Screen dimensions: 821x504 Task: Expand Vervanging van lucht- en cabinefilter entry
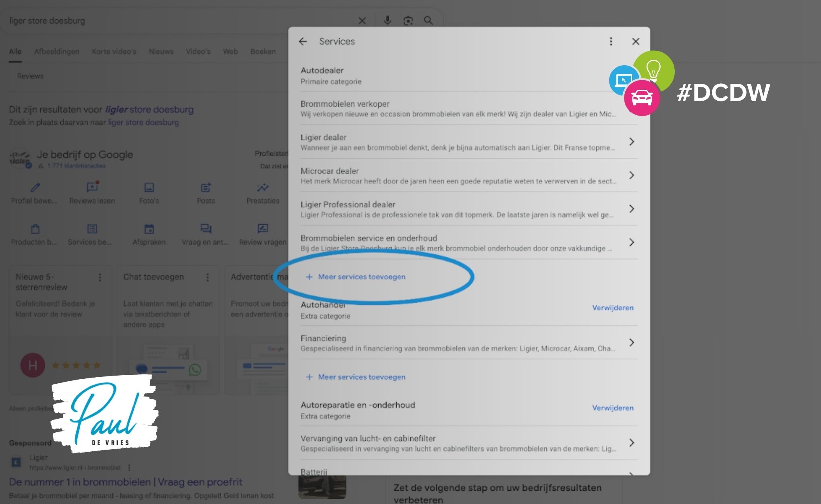tap(631, 443)
